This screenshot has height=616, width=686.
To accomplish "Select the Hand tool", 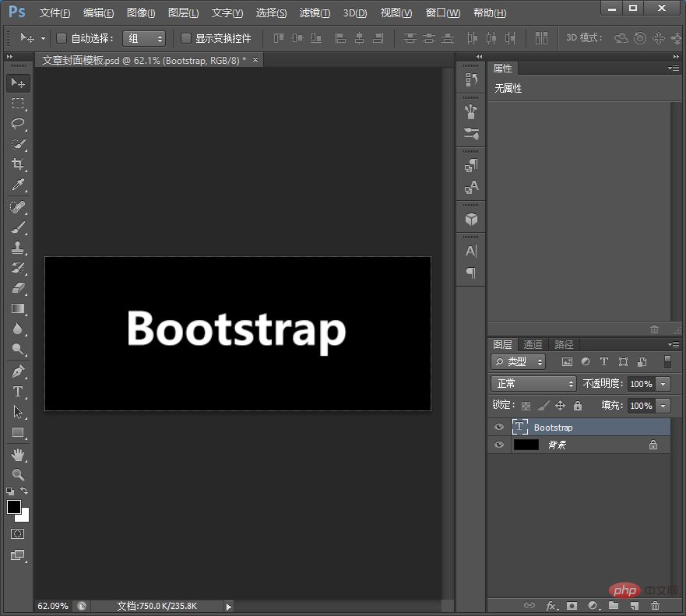I will click(x=18, y=455).
